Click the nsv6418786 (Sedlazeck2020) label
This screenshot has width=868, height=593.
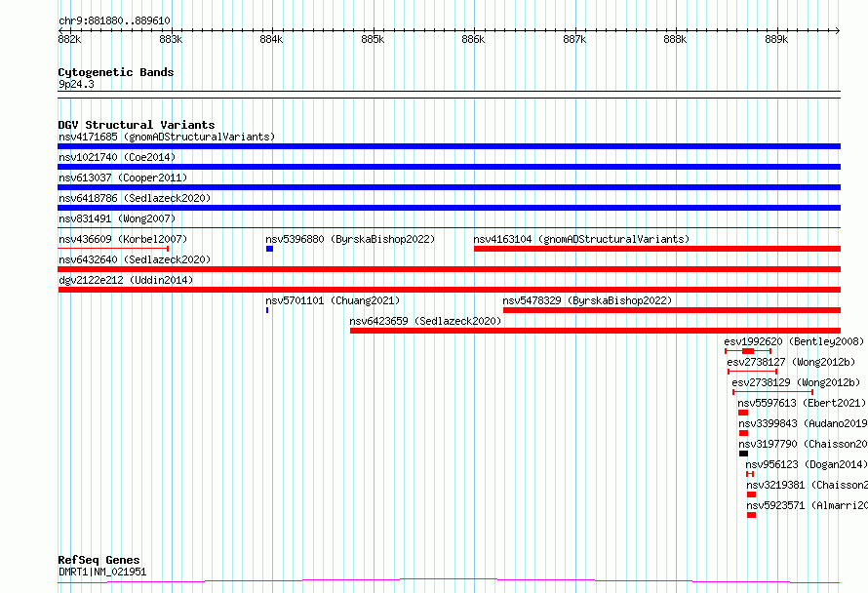[135, 198]
